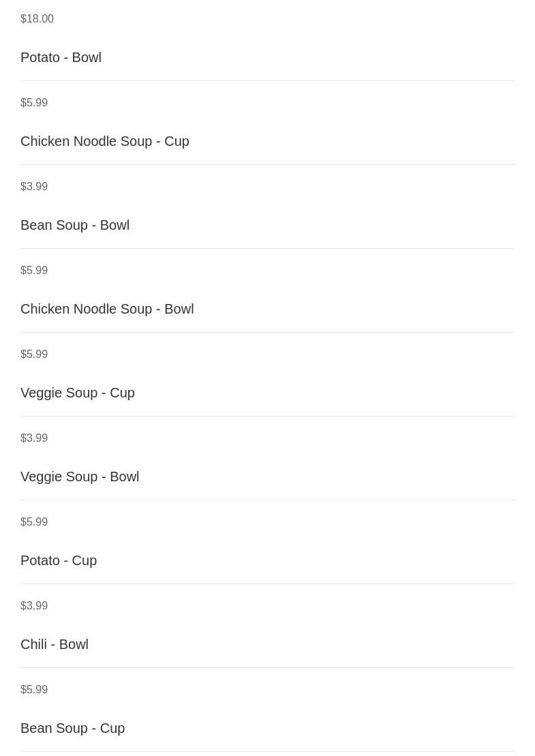Pick Veggie Soup - Bowl from the list
Viewport: 535px width, 756px height.
click(80, 477)
